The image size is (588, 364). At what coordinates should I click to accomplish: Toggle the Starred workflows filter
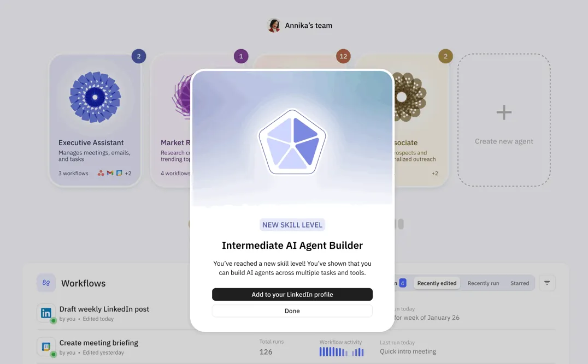(x=520, y=283)
